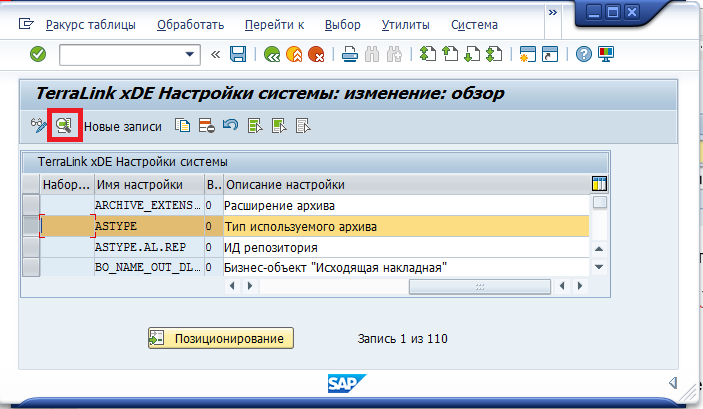This screenshot has height=409, width=703.
Task: Click the Save diskette icon
Action: pyautogui.click(x=238, y=54)
